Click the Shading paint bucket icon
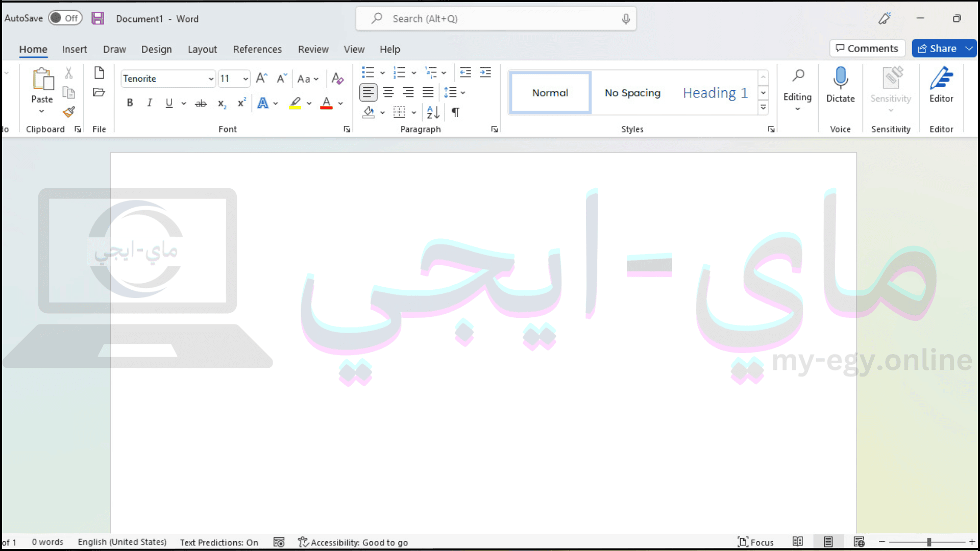 tap(369, 112)
